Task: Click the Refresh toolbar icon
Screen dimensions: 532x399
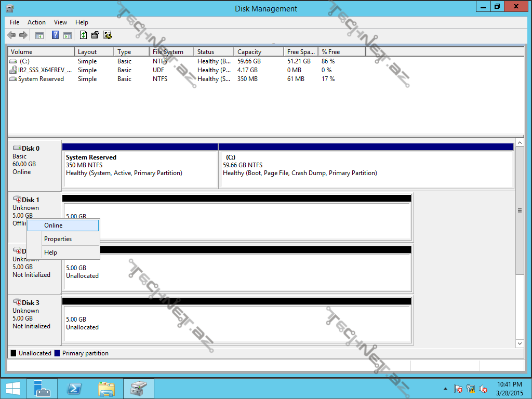Action: pyautogui.click(x=83, y=35)
